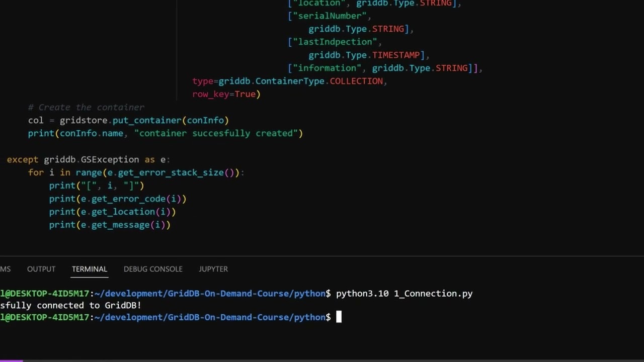Screen dimensions: 644x362
Task: Click 'row_key=True)' argument
Action: 226,94
